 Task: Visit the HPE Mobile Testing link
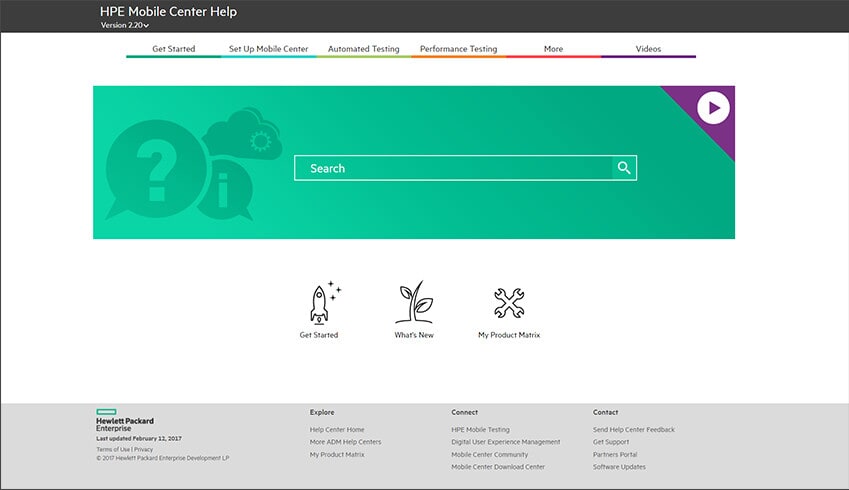click(x=480, y=430)
